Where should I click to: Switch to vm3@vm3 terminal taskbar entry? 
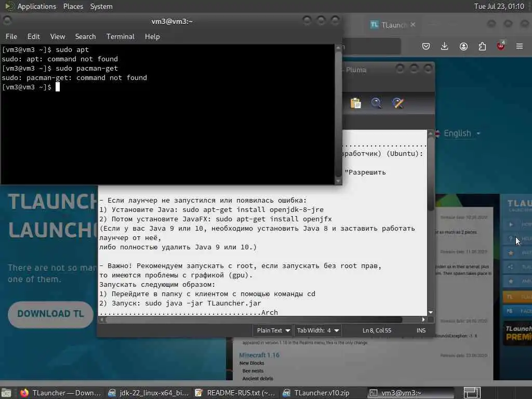coord(410,393)
